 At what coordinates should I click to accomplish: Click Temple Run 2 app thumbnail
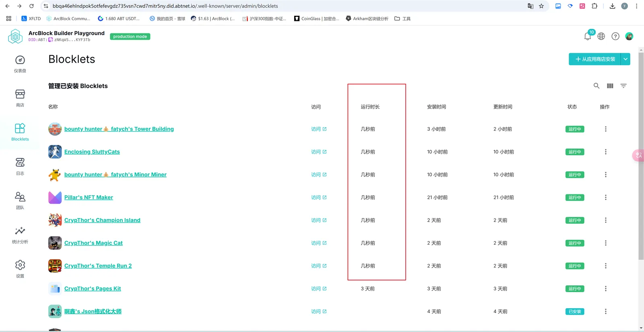click(x=55, y=266)
